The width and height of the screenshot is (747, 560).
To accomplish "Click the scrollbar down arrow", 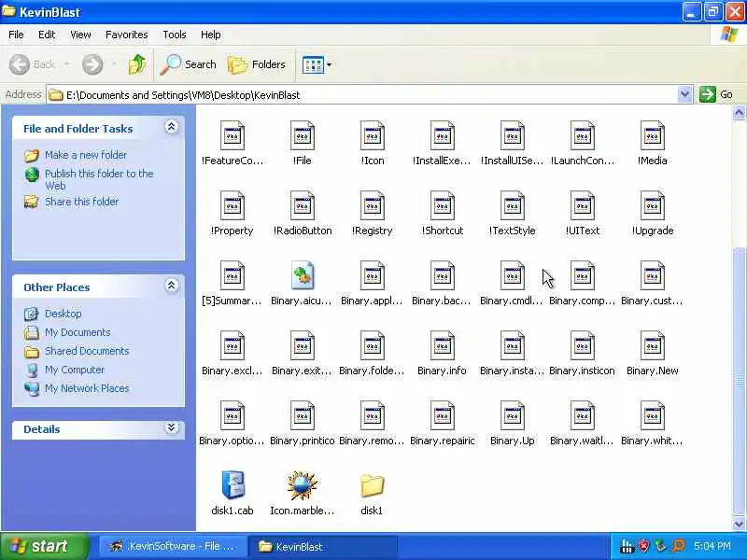I will point(739,524).
